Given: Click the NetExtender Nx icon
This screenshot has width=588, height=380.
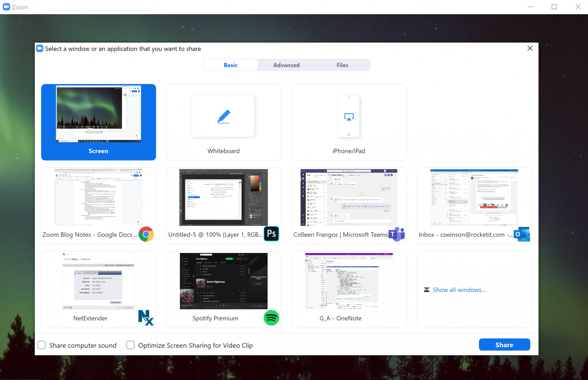Looking at the screenshot, I should tap(146, 318).
